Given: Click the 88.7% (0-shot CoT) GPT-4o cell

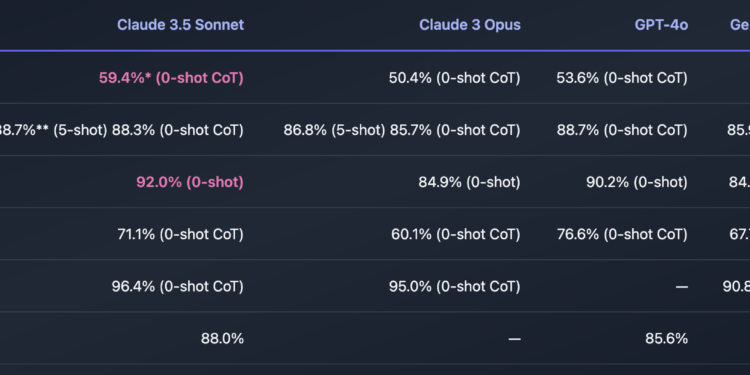Looking at the screenshot, I should tap(622, 130).
